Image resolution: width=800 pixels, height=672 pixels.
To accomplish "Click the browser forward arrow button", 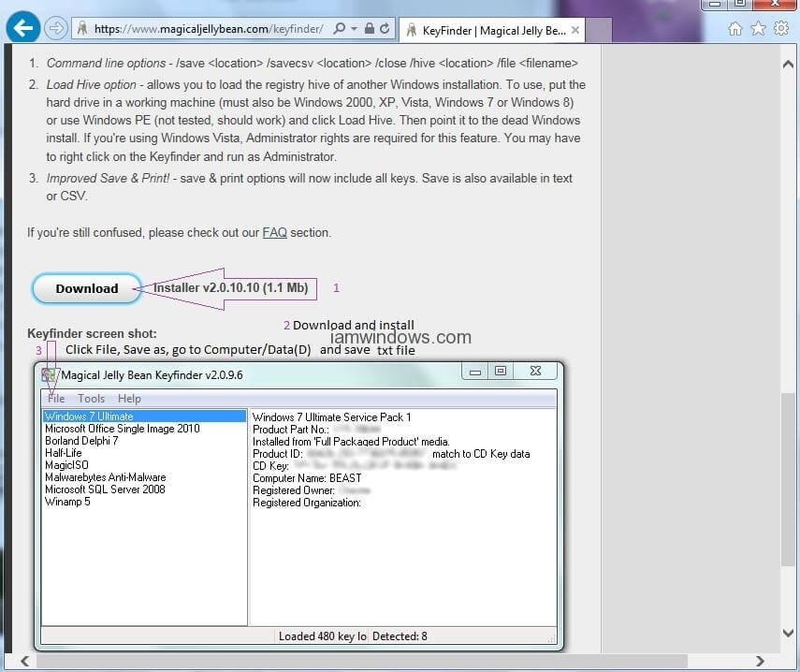I will click(x=55, y=28).
